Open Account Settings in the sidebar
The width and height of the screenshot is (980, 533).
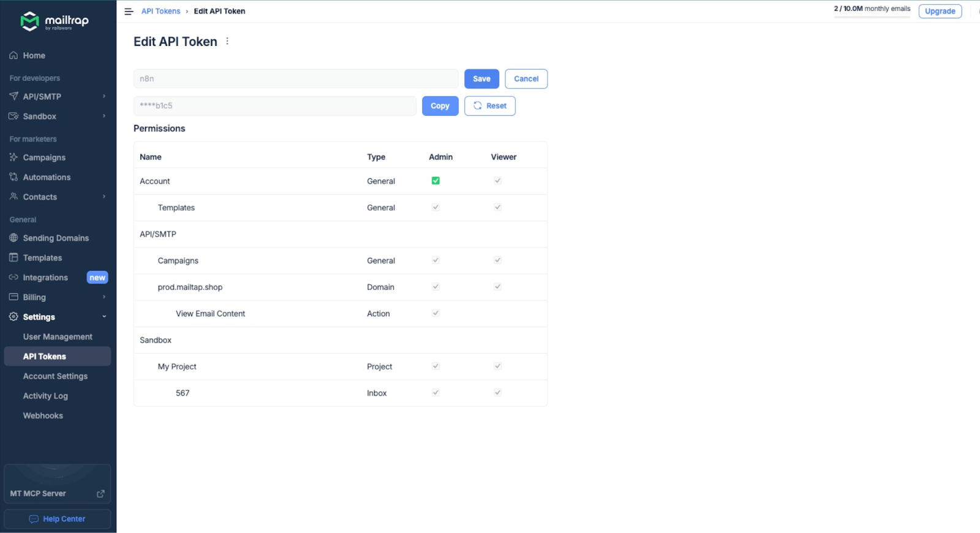coord(55,376)
